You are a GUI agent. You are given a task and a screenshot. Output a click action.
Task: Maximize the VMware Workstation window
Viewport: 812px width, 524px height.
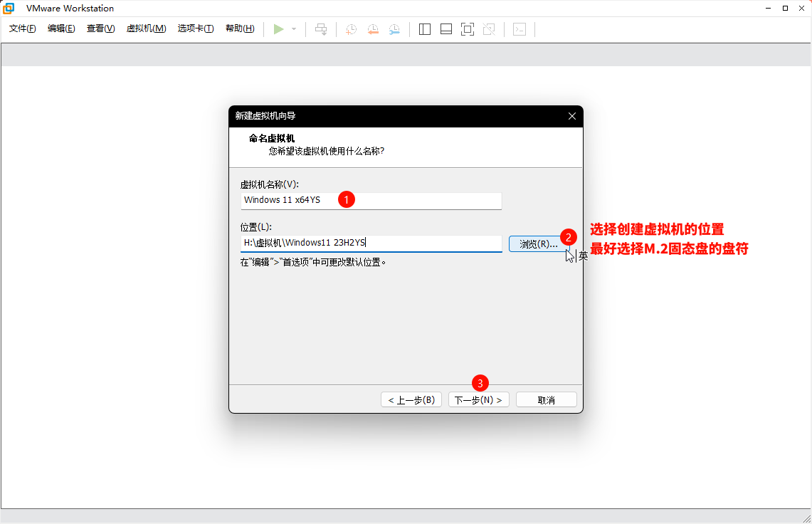(x=785, y=9)
